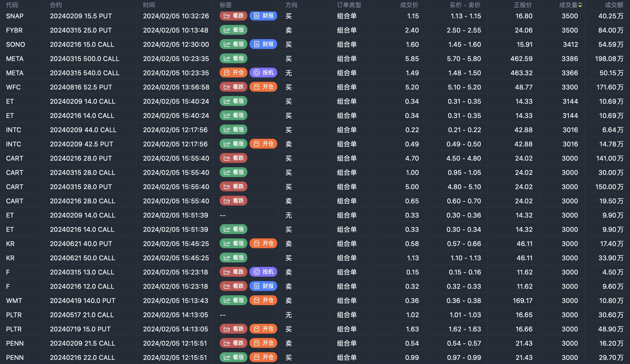
Task: Click 投机 tag on META 540.0 CALL
Action: point(263,73)
